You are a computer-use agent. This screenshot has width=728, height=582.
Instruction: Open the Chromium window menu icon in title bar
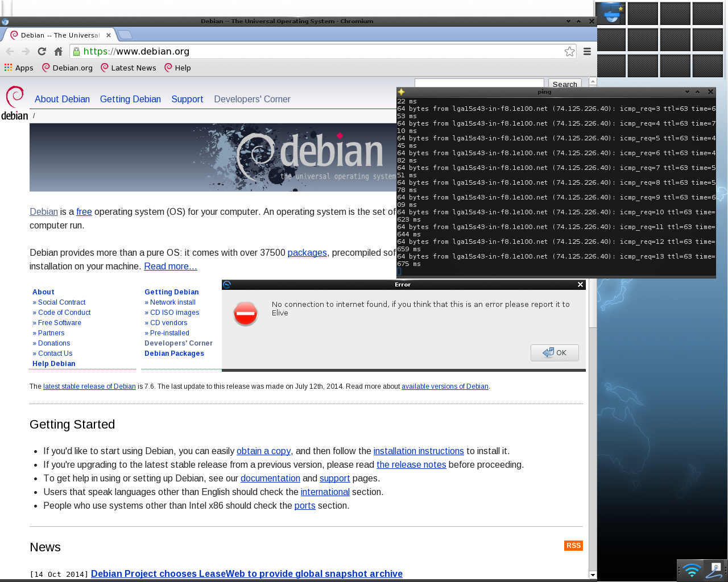[5, 22]
